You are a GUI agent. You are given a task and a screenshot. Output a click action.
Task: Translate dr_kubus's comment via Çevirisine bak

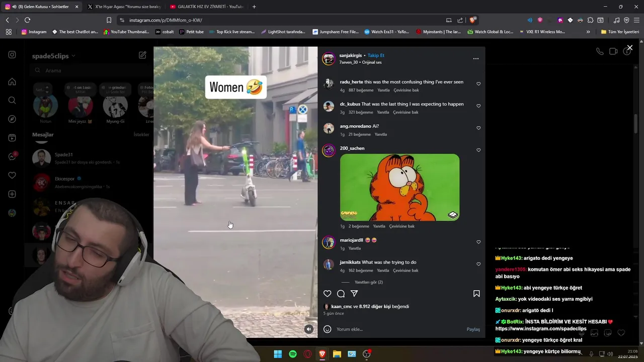tap(406, 113)
